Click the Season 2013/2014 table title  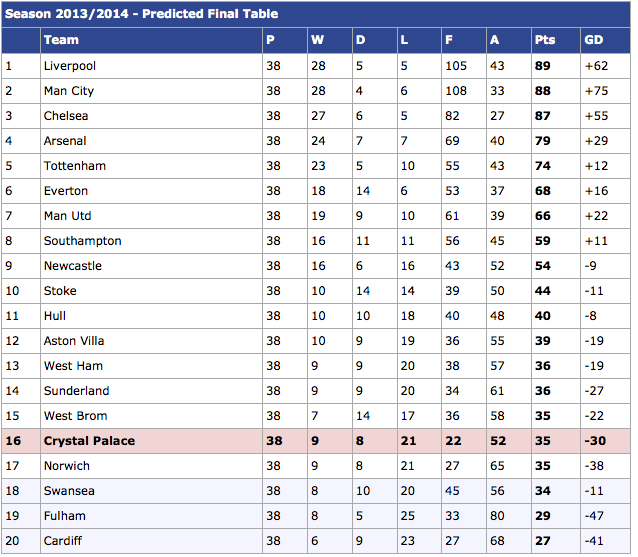(142, 14)
